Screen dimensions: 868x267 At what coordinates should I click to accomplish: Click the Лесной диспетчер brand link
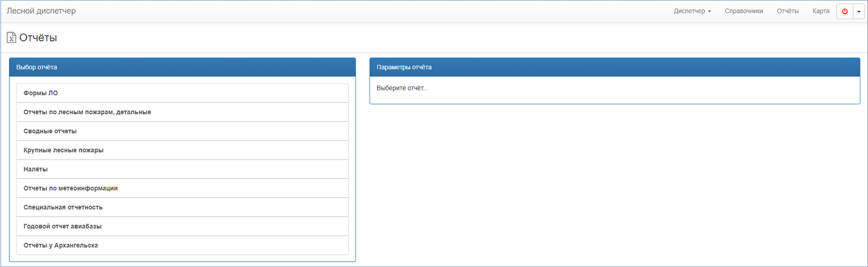click(x=41, y=11)
